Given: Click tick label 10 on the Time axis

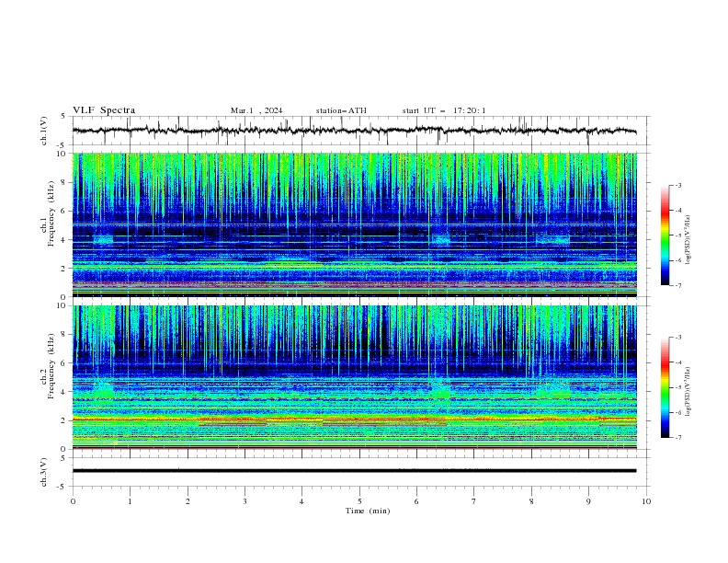Looking at the screenshot, I should pyautogui.click(x=646, y=501).
